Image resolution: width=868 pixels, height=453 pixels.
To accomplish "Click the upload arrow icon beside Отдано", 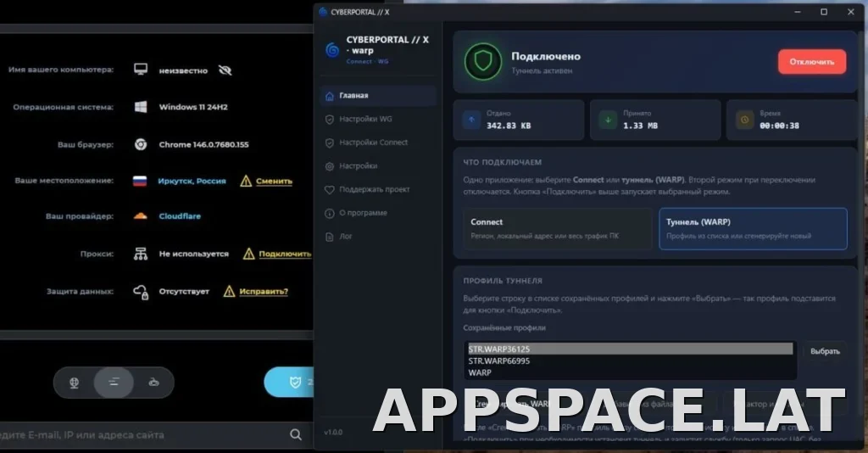I will tap(471, 120).
